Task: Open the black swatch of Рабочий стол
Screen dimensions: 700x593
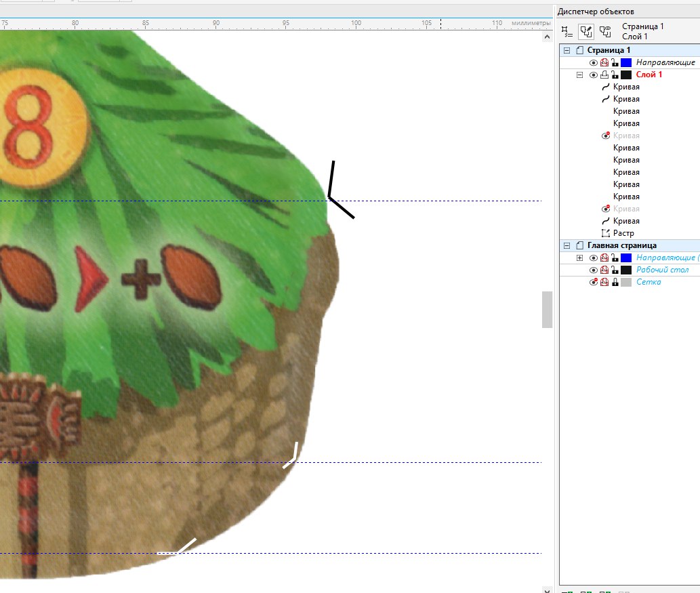Action: [626, 270]
